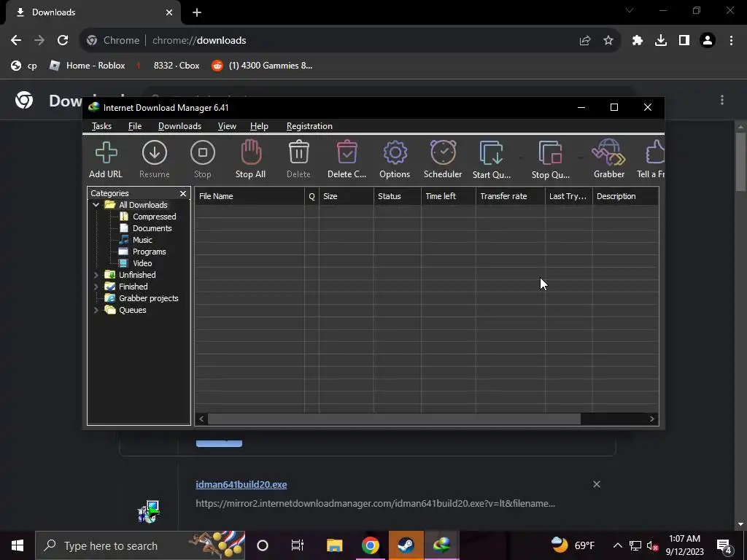
Task: Click Chrome's back arrow
Action: point(16,41)
